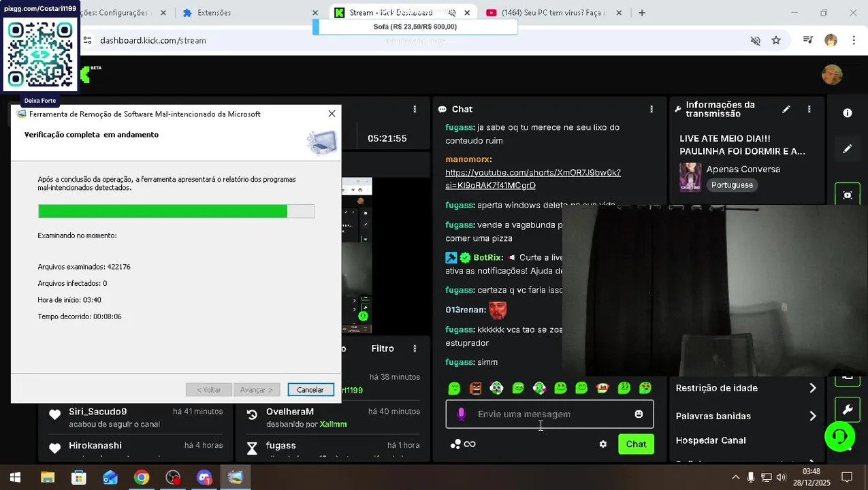Image resolution: width=868 pixels, height=490 pixels.
Task: Open Microsoft Store from the taskbar
Action: pos(79,478)
